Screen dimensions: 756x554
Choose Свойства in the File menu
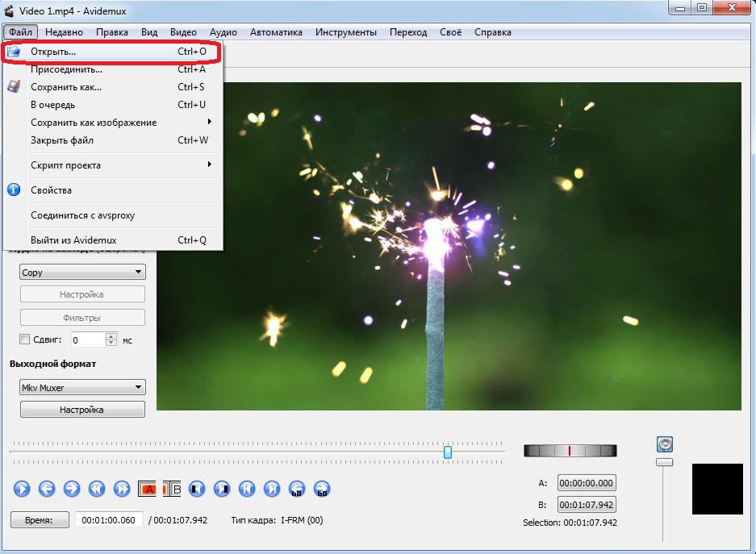coord(51,190)
